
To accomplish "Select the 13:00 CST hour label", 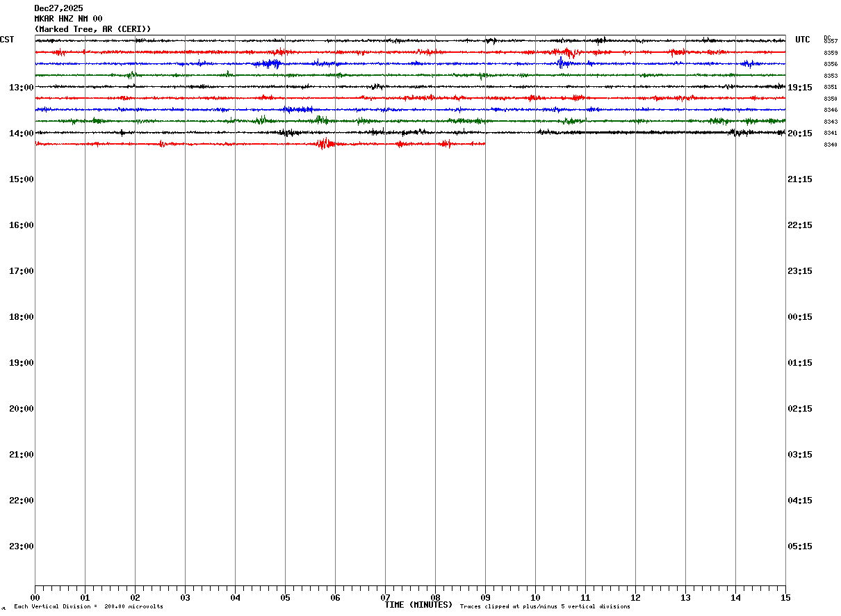I will tap(22, 88).
